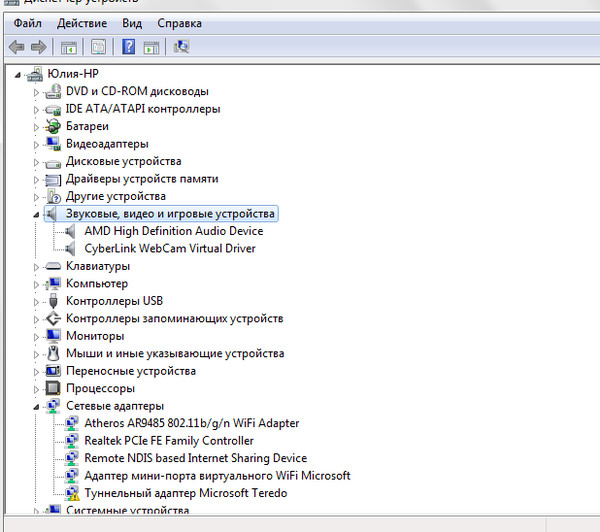The image size is (600, 532).
Task: Expand Контроллеры USB node
Action: click(x=36, y=302)
